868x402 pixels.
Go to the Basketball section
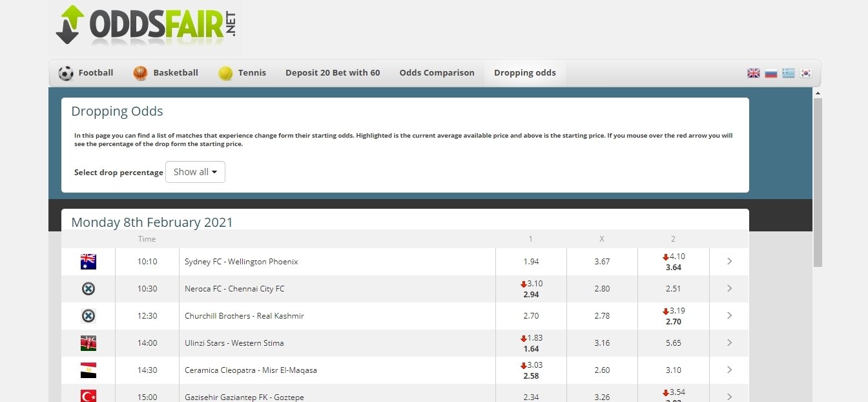166,73
